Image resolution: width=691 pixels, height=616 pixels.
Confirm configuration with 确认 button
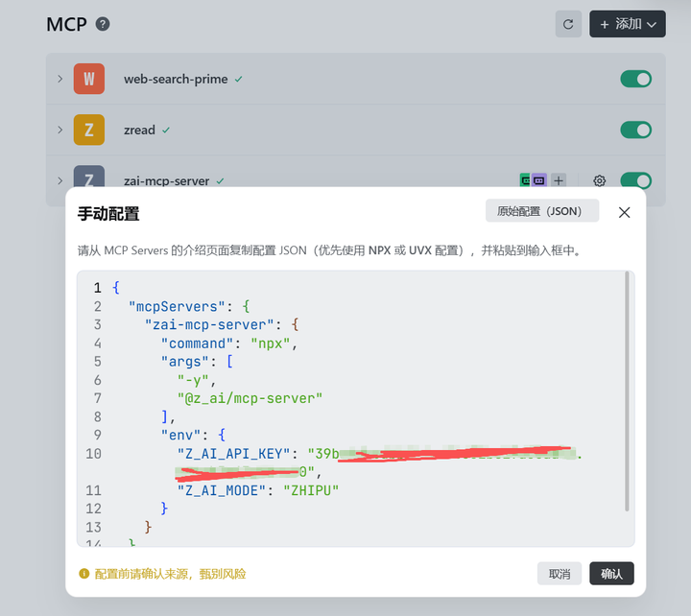pyautogui.click(x=611, y=574)
